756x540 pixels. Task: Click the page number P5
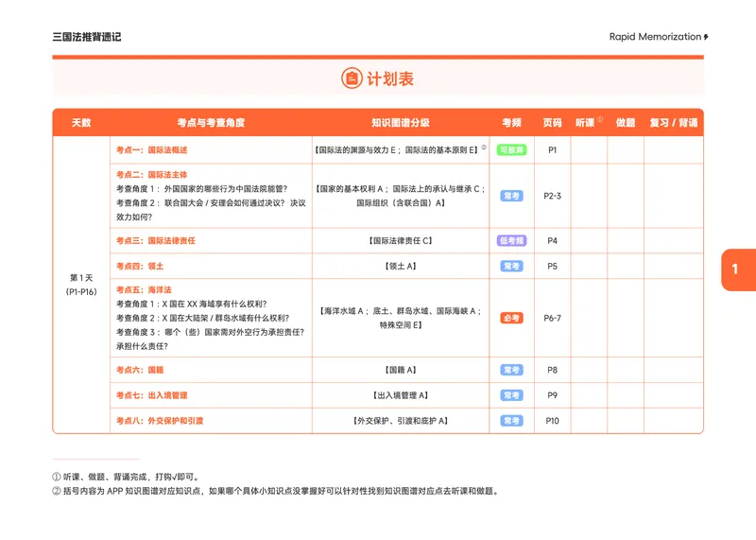[x=552, y=266]
